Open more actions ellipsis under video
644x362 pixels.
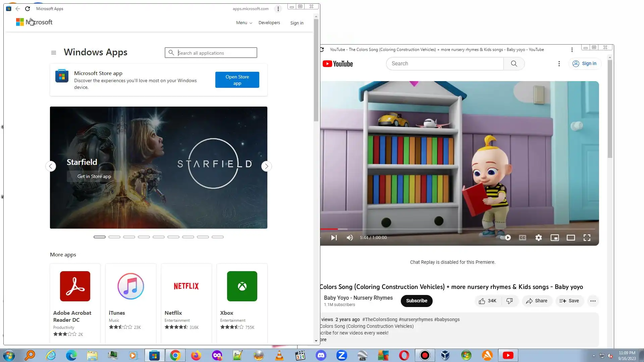point(593,301)
